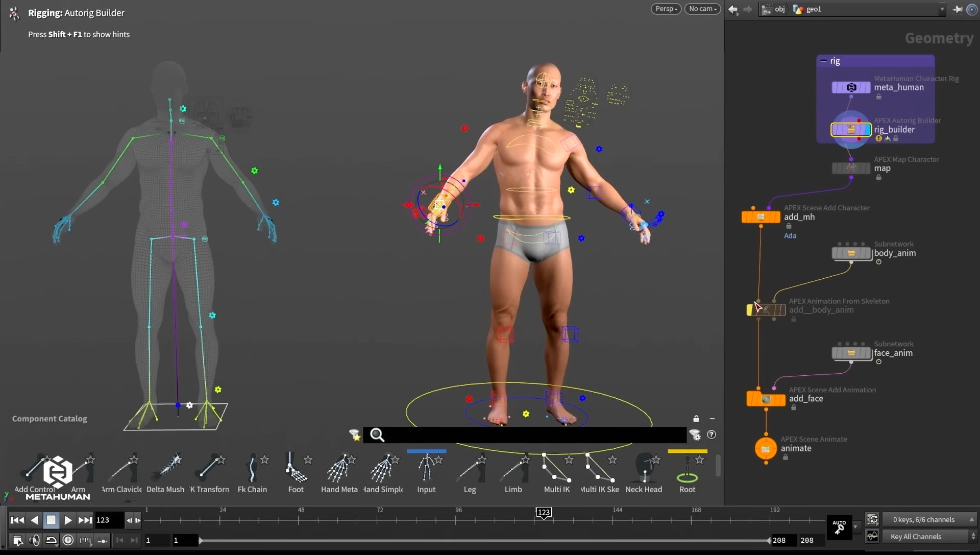Open the Key All Channels dropdown
The height and width of the screenshot is (555, 980).
[929, 537]
